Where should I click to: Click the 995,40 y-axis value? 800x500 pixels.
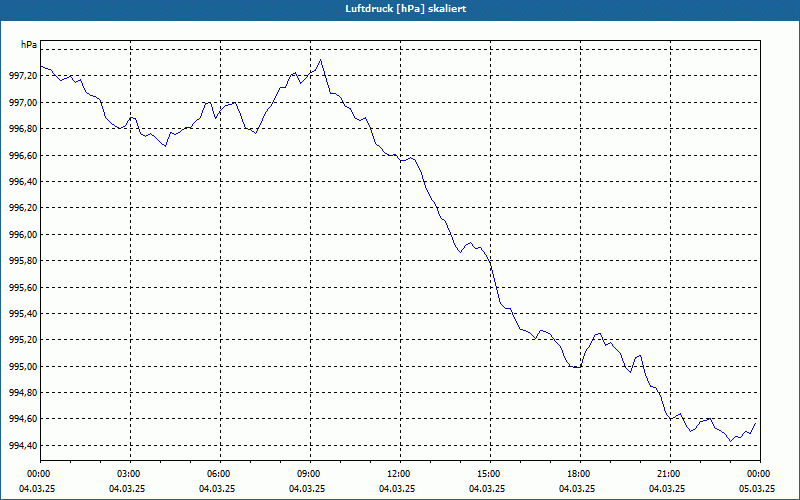click(x=23, y=314)
